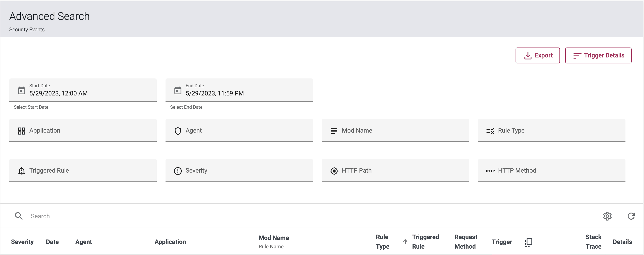Open the HTTP Method filter dropdown
Viewport: 644px width, 255px height.
point(552,170)
